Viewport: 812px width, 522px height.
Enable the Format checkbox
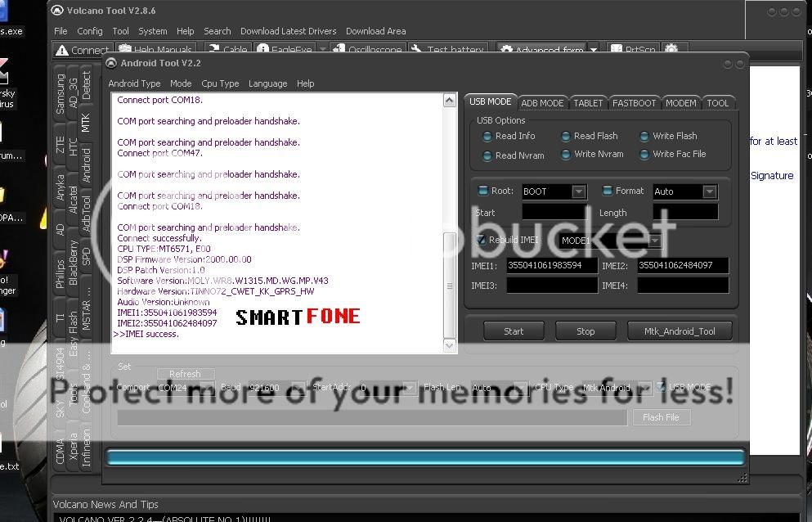click(x=607, y=191)
